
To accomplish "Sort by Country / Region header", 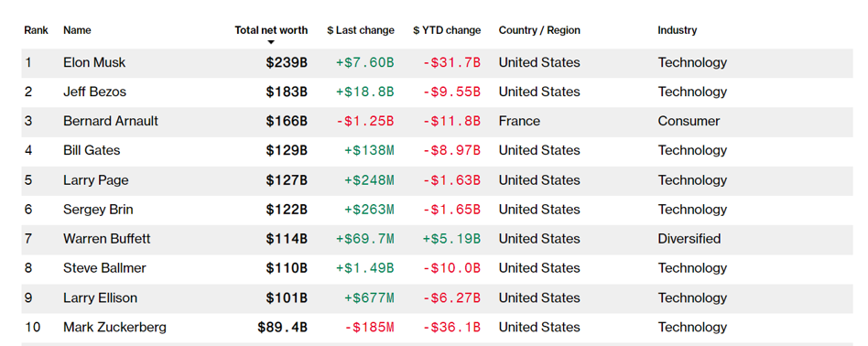I will click(x=539, y=30).
